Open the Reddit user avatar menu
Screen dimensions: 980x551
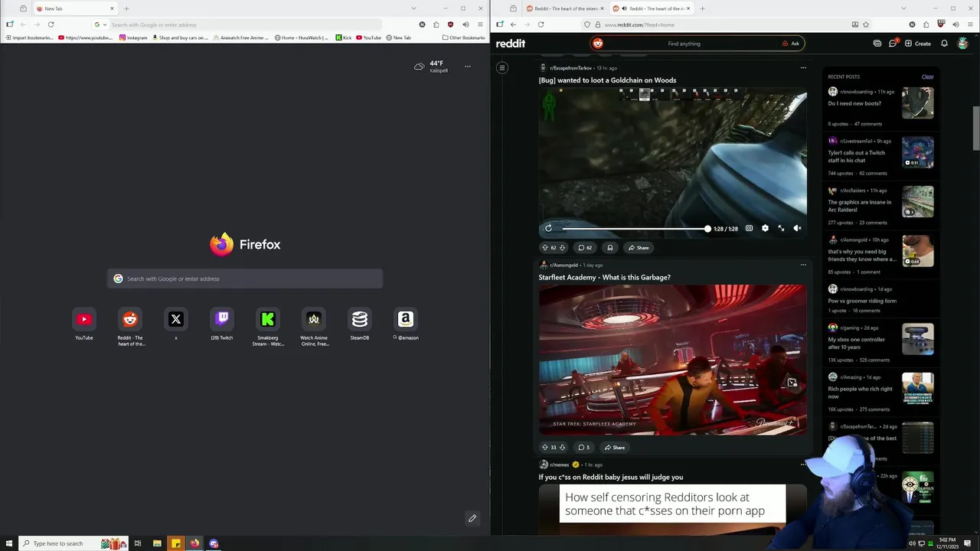(963, 44)
